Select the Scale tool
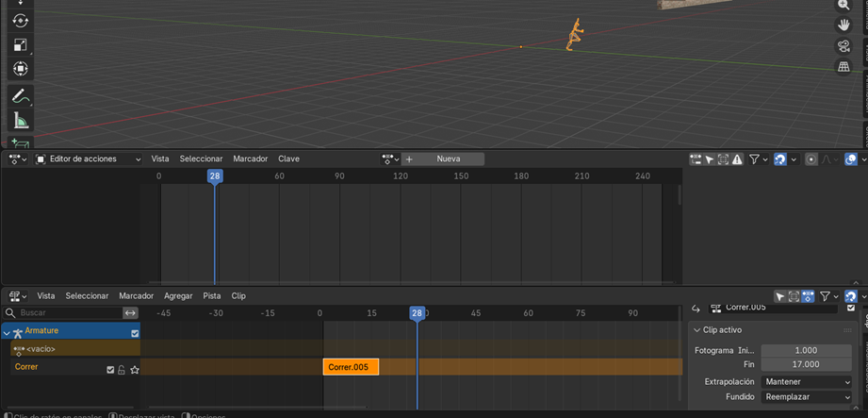Screen dimensions: 868x418 20,44
